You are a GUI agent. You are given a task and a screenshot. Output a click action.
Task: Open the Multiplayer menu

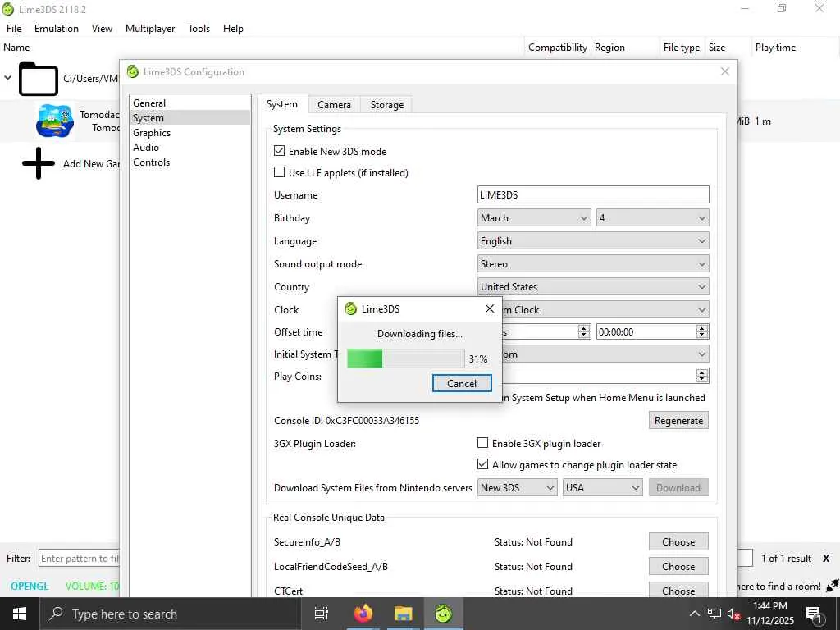coord(150,29)
